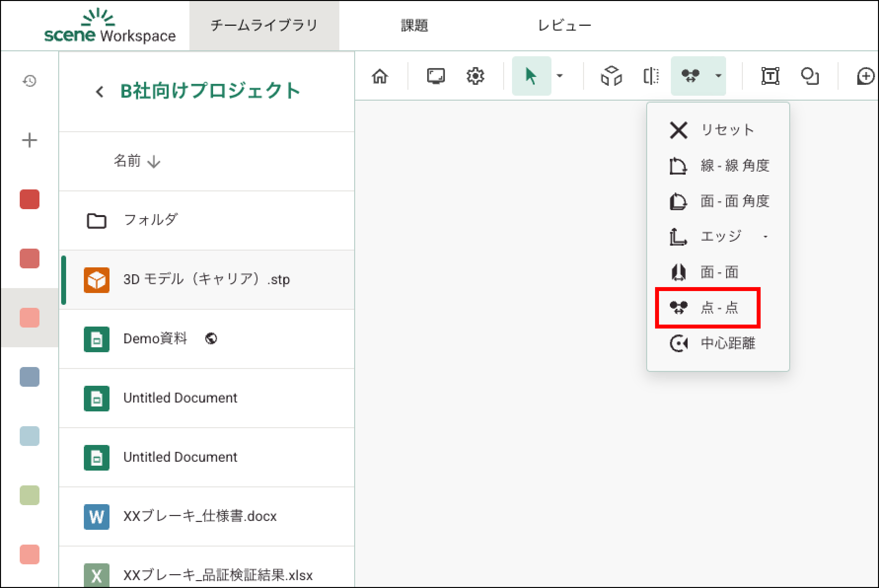The height and width of the screenshot is (588, 879).
Task: Expand the selection tool dropdown arrow
Action: [559, 76]
